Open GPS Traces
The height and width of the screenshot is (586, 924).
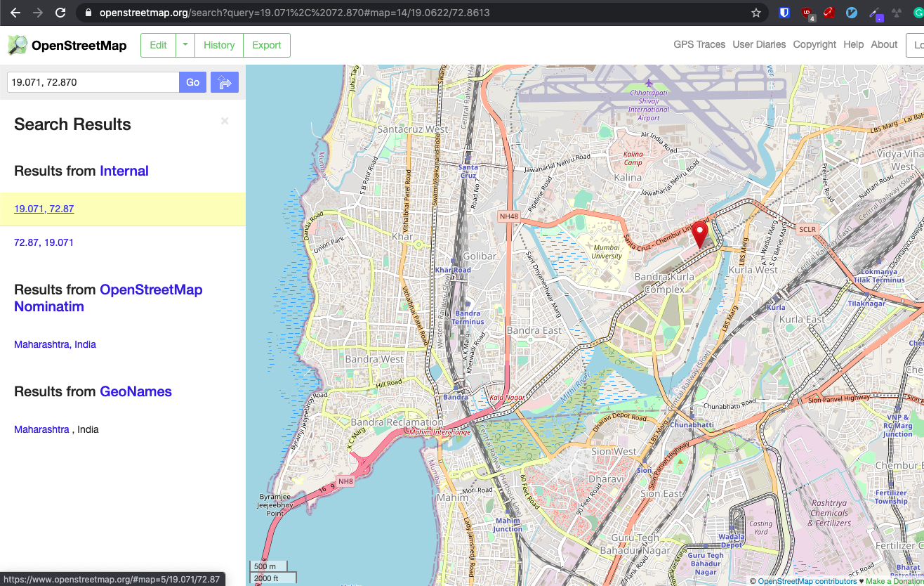[x=699, y=44]
